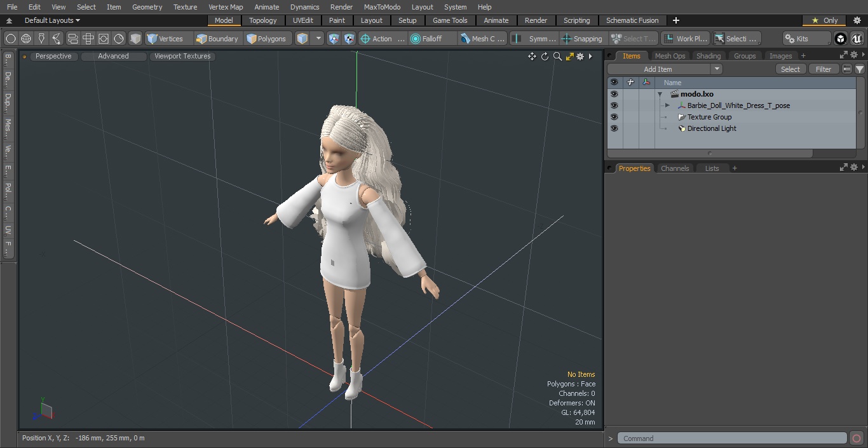Toggle visibility of modo.lxo scene

614,94
